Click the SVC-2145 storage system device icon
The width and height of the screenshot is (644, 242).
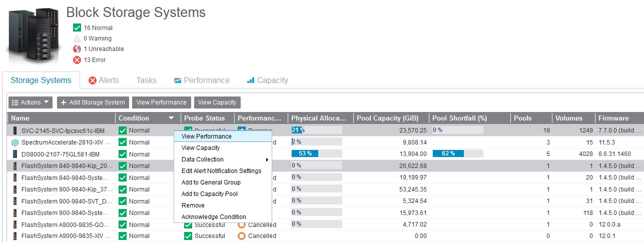pos(15,130)
